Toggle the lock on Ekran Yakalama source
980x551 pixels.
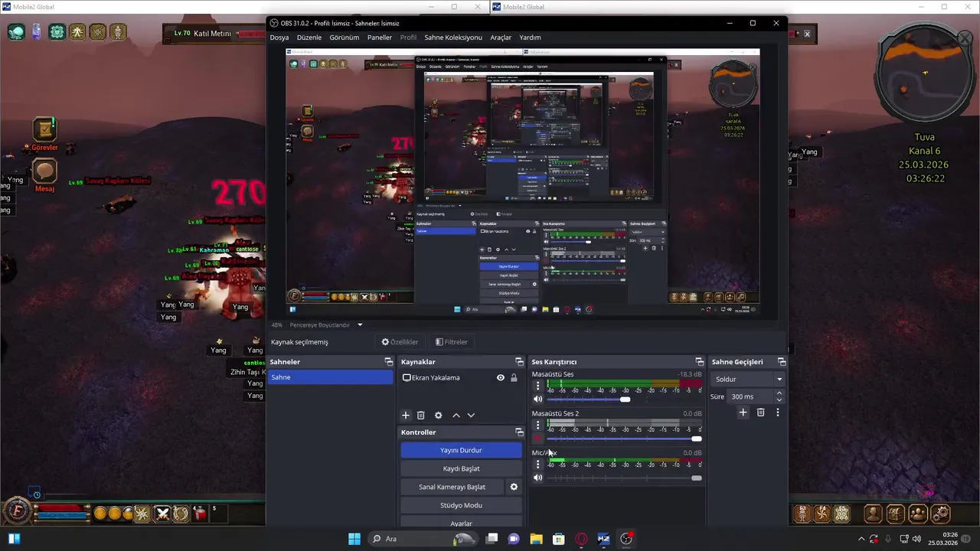514,377
